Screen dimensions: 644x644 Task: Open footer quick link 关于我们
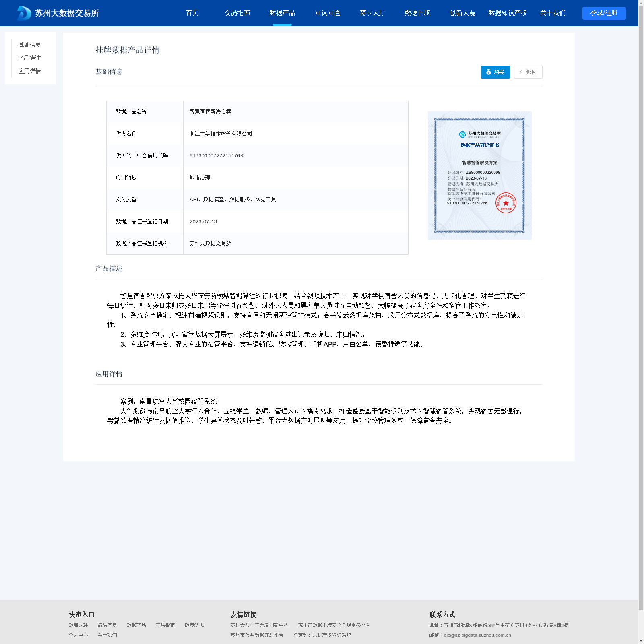[107, 635]
